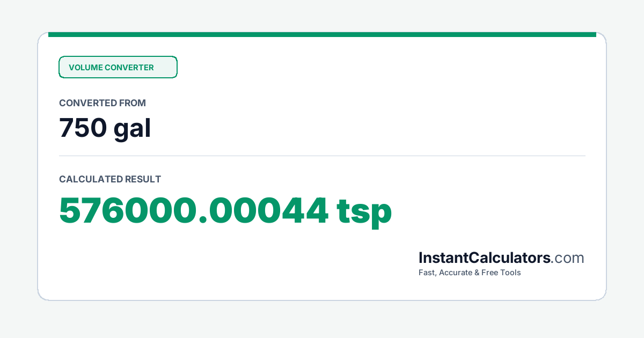Click the .com part of the site name

[x=568, y=258]
